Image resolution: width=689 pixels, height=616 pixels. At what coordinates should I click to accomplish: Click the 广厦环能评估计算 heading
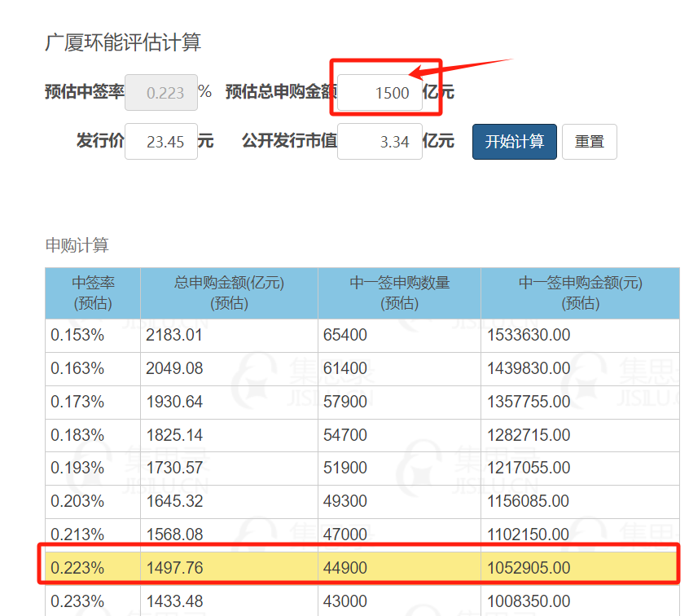click(x=123, y=42)
